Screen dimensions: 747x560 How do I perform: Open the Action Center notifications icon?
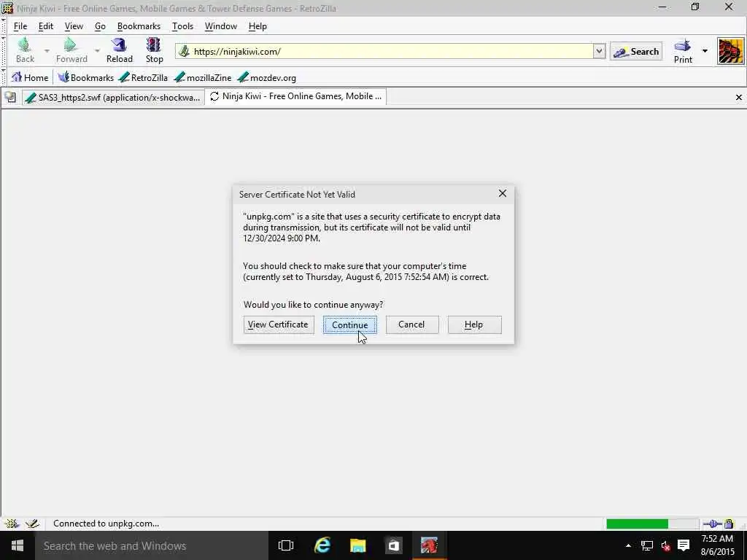[684, 545]
